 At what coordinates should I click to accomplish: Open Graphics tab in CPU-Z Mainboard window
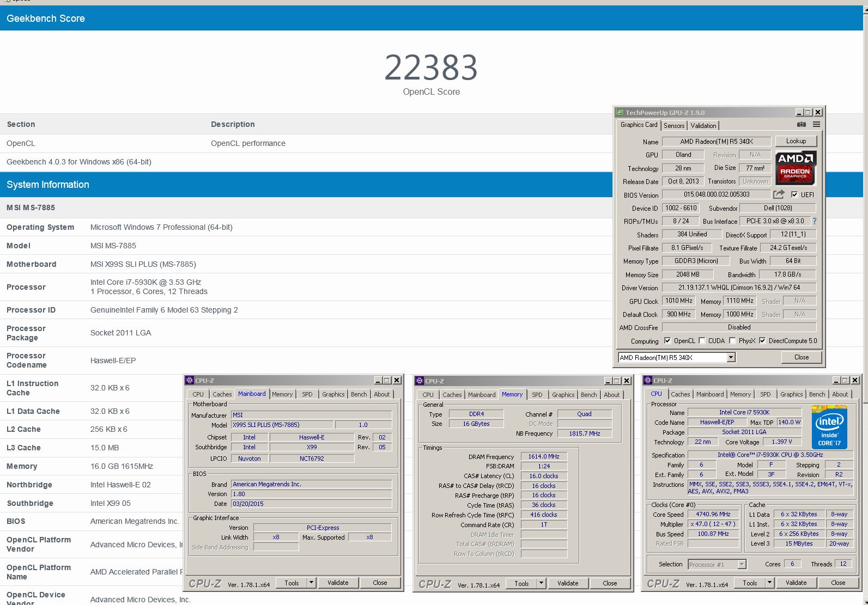[x=333, y=394]
